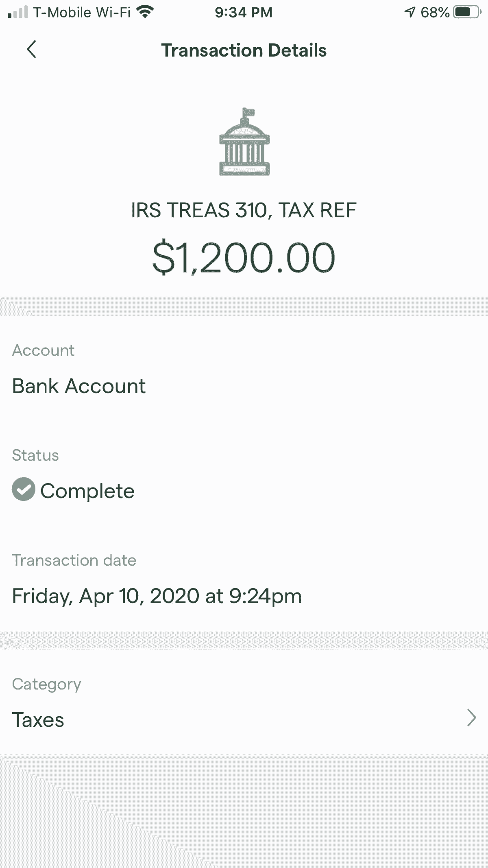488x868 pixels.
Task: Select the transaction date field
Action: click(x=157, y=595)
